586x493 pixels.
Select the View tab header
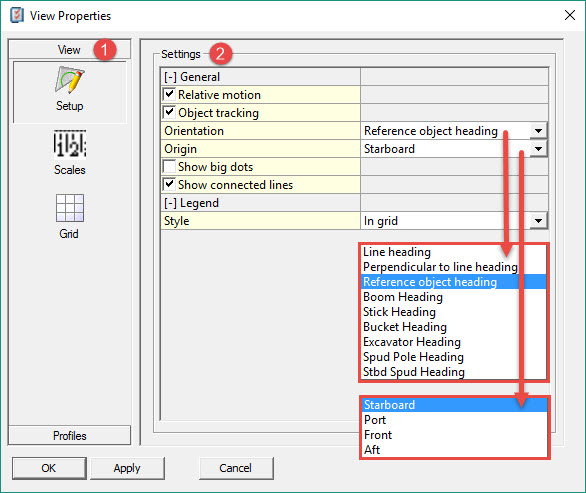point(70,49)
